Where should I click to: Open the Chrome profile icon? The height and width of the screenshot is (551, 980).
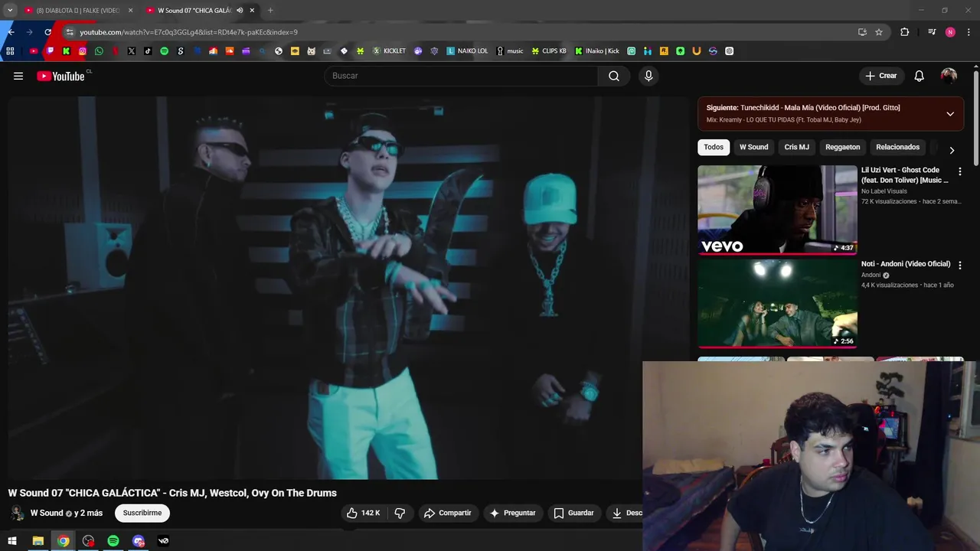950,32
